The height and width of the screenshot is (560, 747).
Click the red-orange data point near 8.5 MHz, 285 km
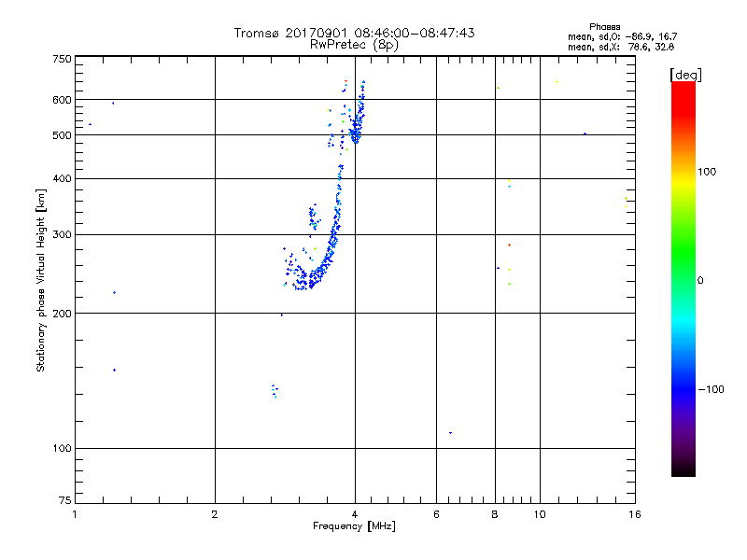pos(509,245)
